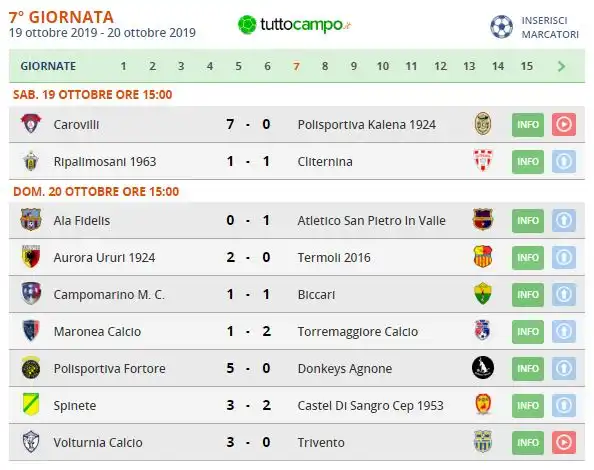Click the Spinete yellow-green shield logo

click(x=31, y=404)
